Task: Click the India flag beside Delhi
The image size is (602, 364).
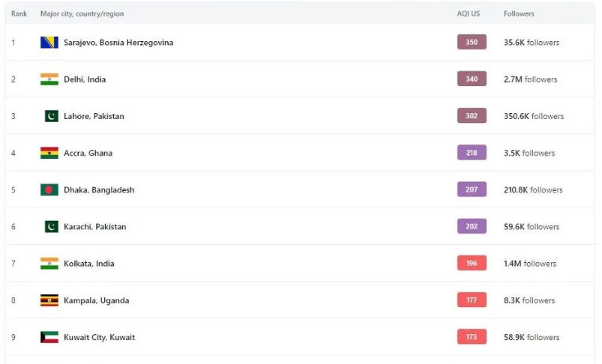Action: (49, 79)
